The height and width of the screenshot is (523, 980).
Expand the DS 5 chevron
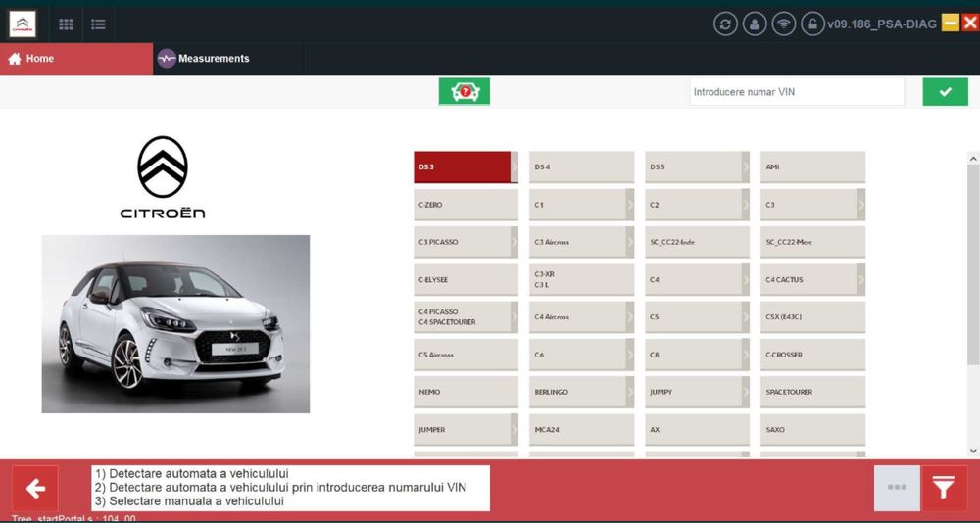[746, 166]
